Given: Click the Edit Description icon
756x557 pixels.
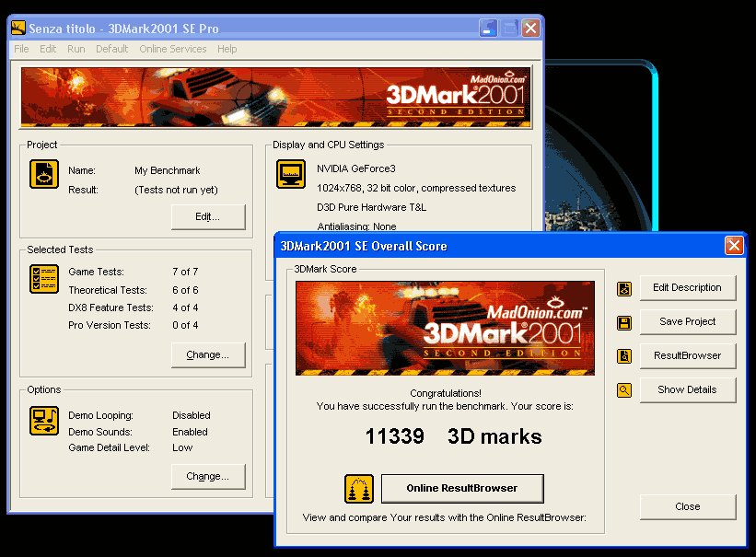Looking at the screenshot, I should 624,289.
